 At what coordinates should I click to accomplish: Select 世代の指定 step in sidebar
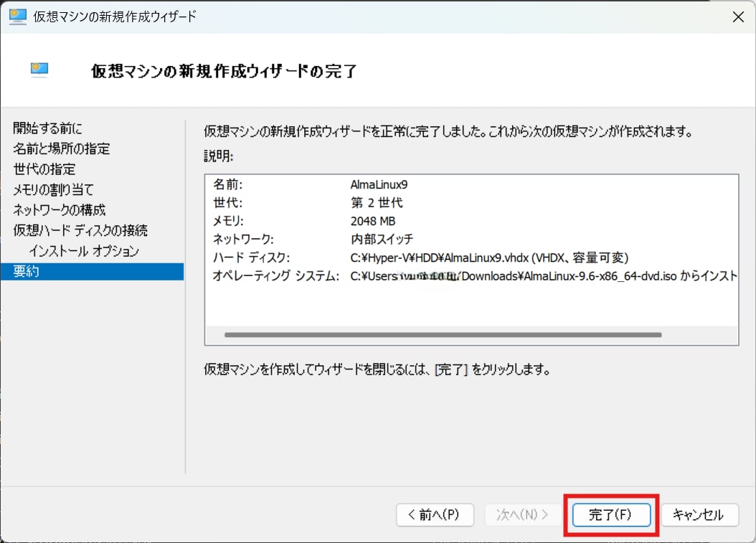44,169
